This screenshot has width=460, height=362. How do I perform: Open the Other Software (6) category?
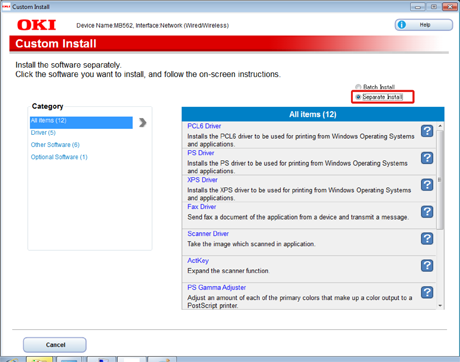(x=55, y=145)
